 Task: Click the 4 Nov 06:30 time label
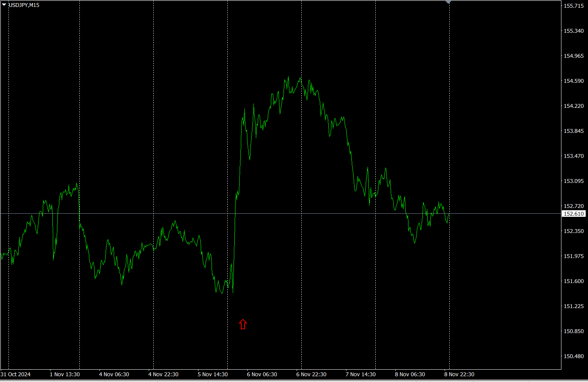[x=114, y=374]
